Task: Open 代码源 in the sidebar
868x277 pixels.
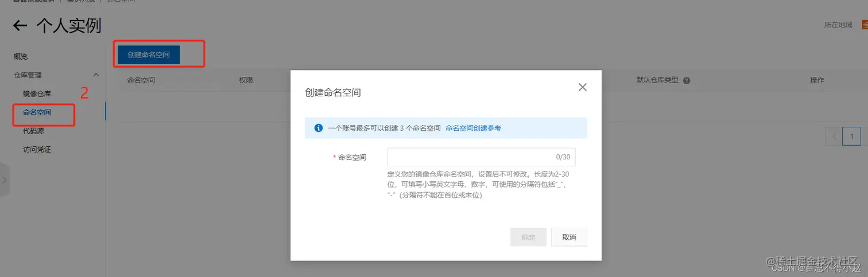Action: coord(33,131)
